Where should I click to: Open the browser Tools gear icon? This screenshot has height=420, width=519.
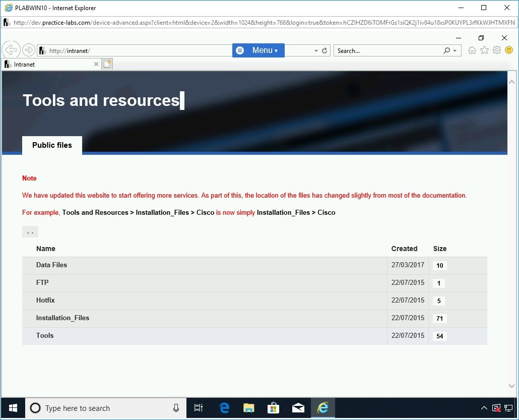coord(497,50)
